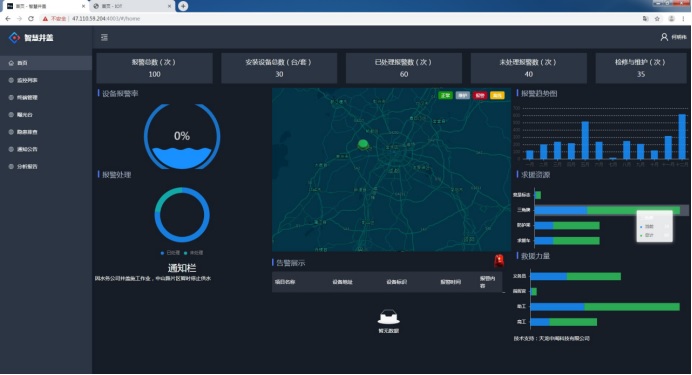Open the user account profile icon
The height and width of the screenshot is (375, 692).
pyautogui.click(x=664, y=37)
